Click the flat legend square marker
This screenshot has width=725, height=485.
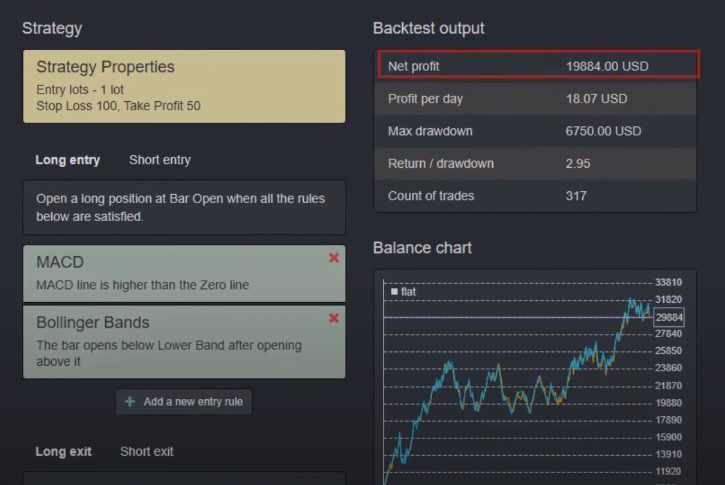(x=394, y=292)
